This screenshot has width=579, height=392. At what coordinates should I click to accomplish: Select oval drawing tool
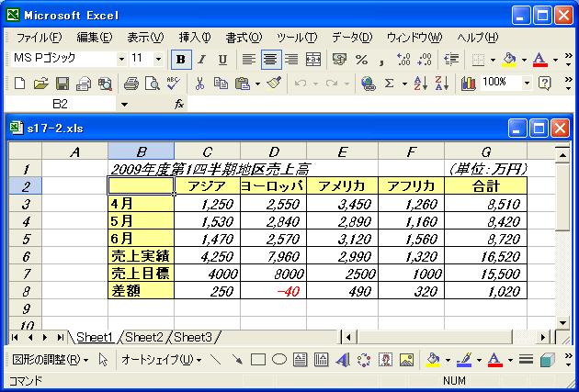pyautogui.click(x=279, y=360)
